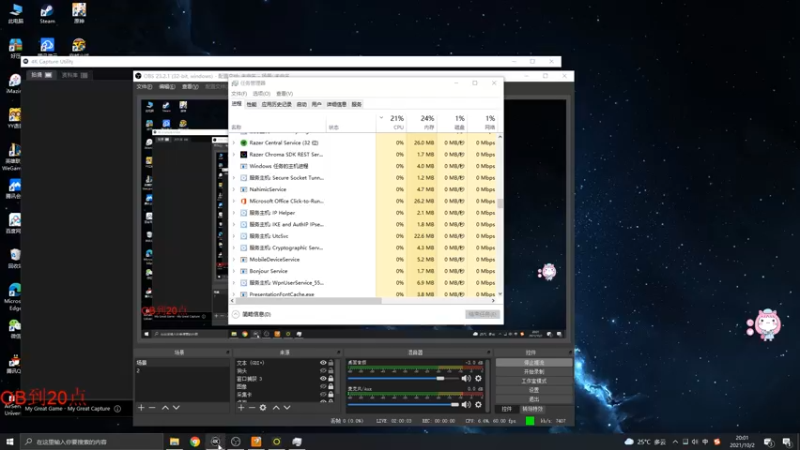Expand the Microsoft Office Click-to-Run process
This screenshot has width=800, height=450.
click(234, 201)
